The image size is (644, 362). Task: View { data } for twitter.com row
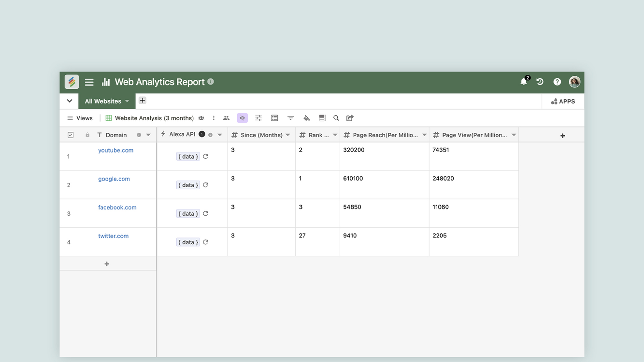click(188, 242)
